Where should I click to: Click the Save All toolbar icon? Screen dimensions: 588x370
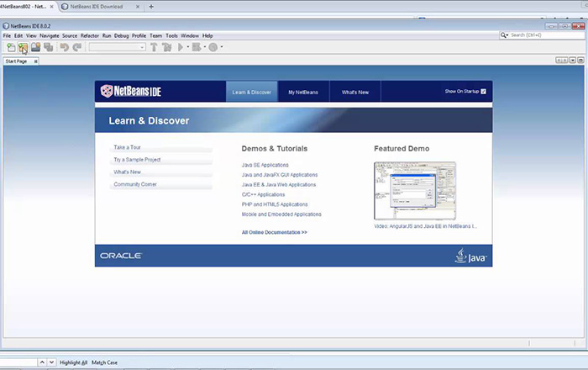coord(48,47)
